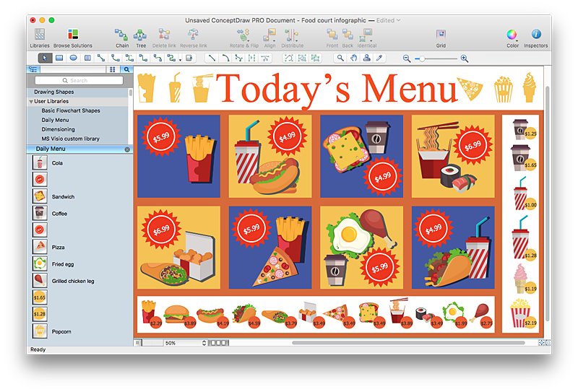This screenshot has height=392, width=578.
Task: Select Daily Menu in User Libraries
Action: click(56, 120)
